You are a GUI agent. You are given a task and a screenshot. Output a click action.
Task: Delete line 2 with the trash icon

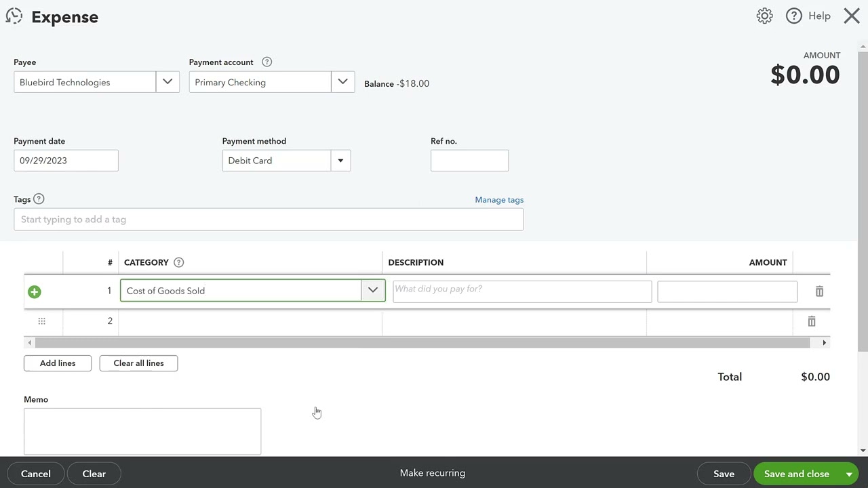point(812,321)
